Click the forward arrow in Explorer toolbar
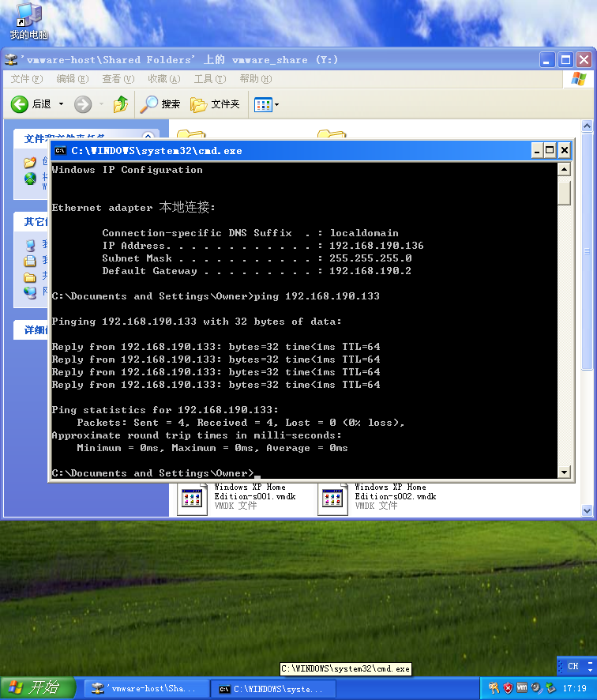The height and width of the screenshot is (700, 597). coord(83,104)
